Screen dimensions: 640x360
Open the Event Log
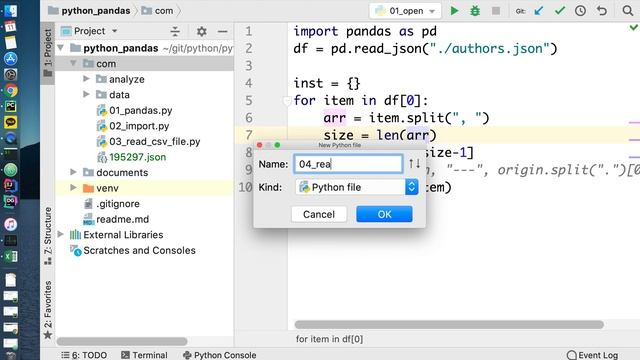pyautogui.click(x=592, y=355)
